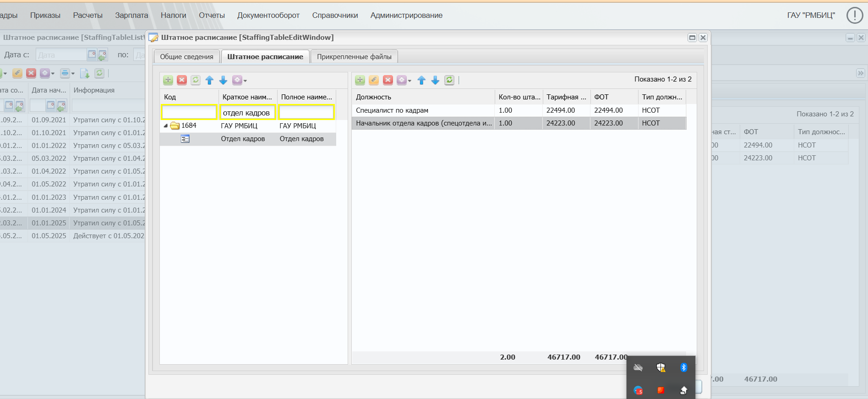Switch to the Штатное расписание tab
Image resolution: width=868 pixels, height=399 pixels.
[x=265, y=57]
